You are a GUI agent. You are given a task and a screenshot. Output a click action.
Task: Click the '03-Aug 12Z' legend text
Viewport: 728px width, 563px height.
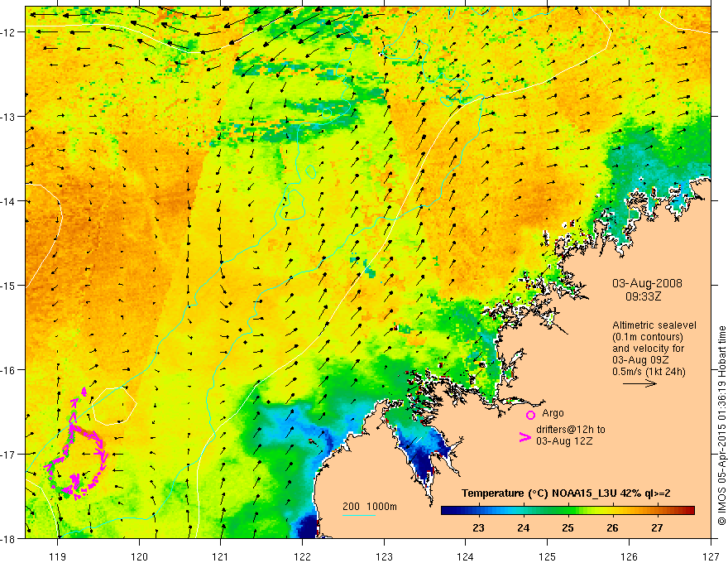pyautogui.click(x=564, y=440)
